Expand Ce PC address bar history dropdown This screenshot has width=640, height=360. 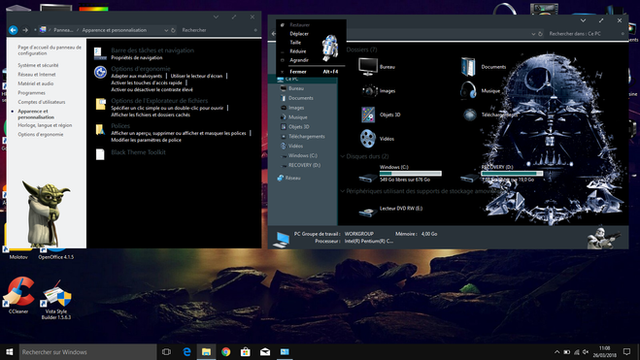[533, 34]
